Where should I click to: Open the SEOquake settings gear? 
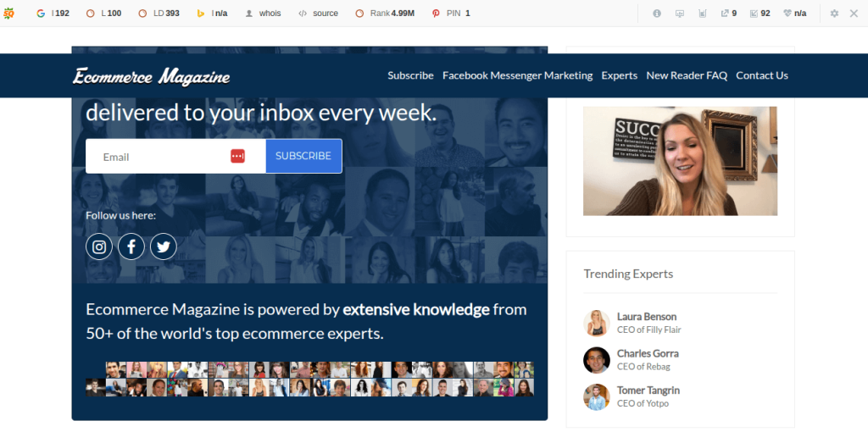834,14
